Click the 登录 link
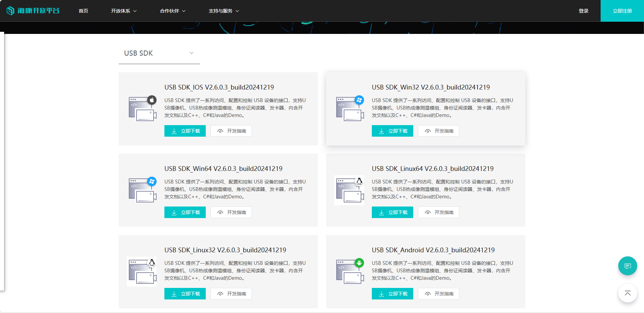The image size is (644, 313). point(583,11)
